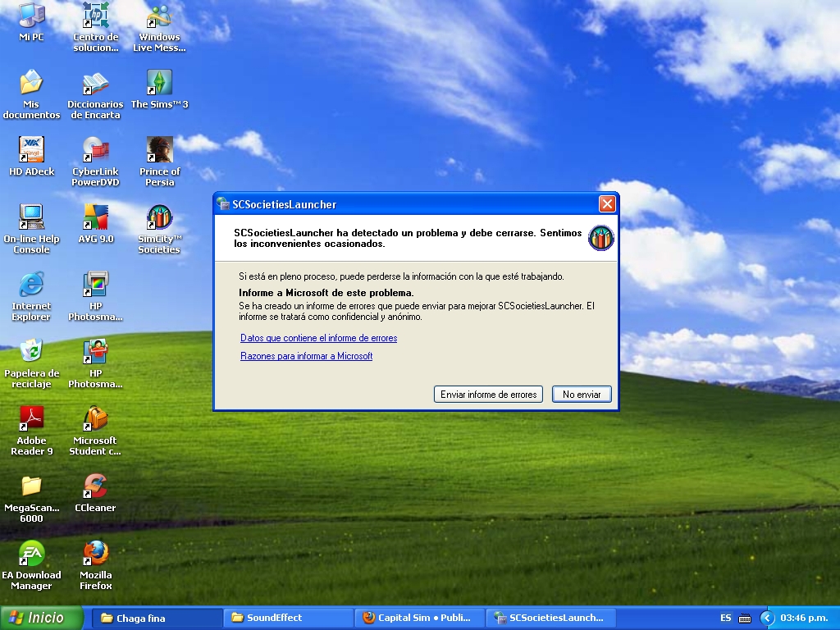The height and width of the screenshot is (630, 840).
Task: Select the Papelera de reciclaje icon
Action: click(x=32, y=363)
